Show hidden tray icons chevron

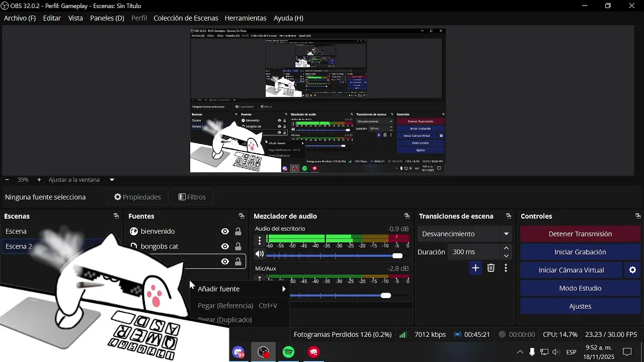[520, 352]
